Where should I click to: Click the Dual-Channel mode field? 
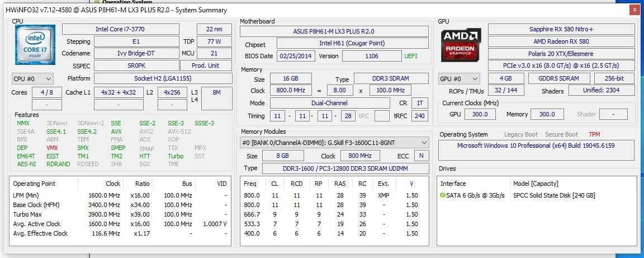pyautogui.click(x=330, y=104)
